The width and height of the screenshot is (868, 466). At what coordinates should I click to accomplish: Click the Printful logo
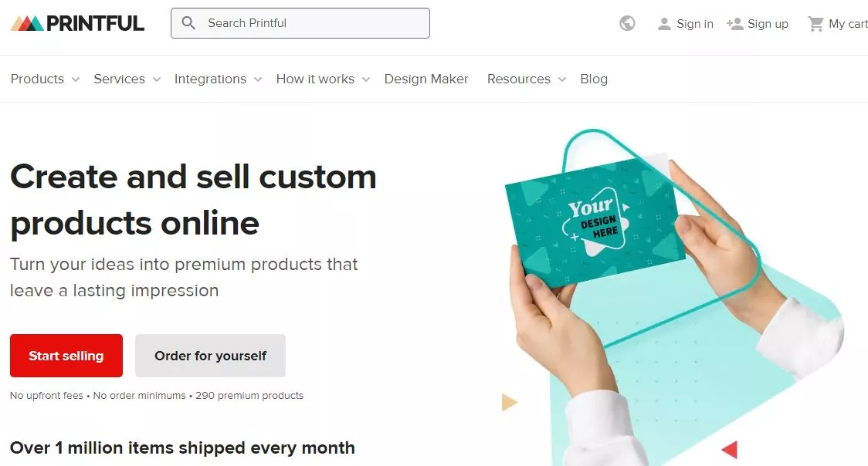pyautogui.click(x=77, y=23)
